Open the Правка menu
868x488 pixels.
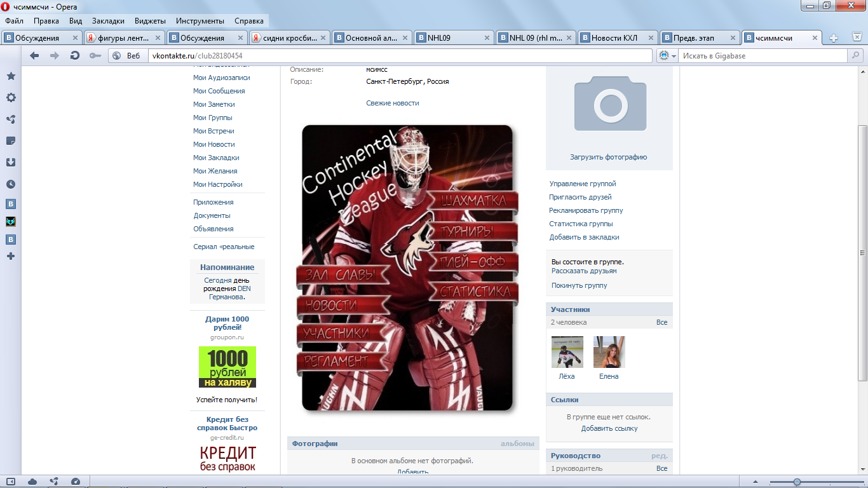pos(46,21)
